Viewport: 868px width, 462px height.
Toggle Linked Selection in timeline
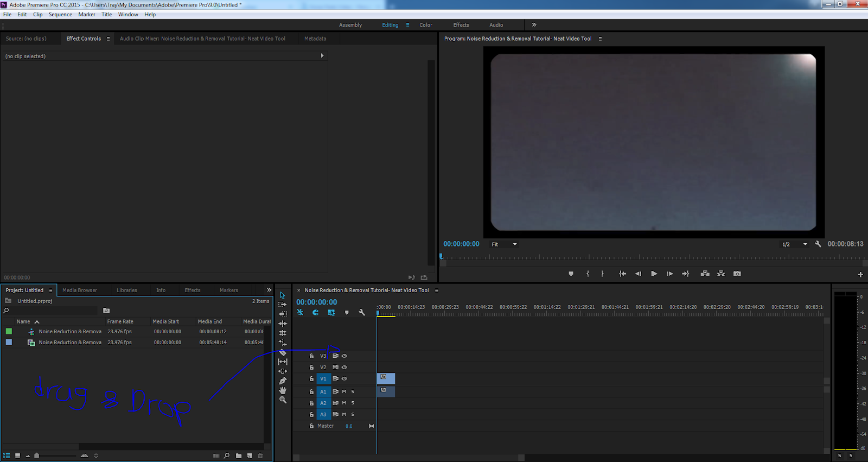pos(331,312)
